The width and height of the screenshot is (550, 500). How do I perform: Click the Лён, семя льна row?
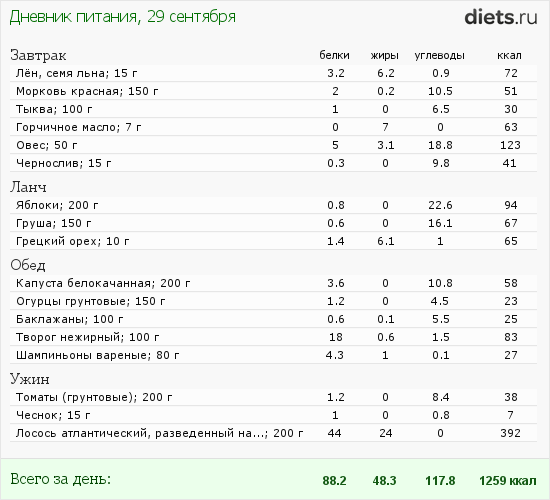(273, 73)
